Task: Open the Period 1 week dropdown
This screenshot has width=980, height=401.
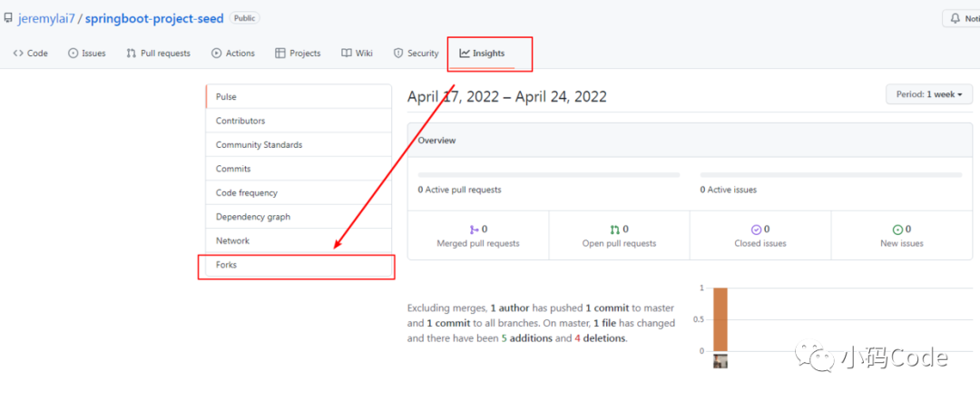Action: 929,94
